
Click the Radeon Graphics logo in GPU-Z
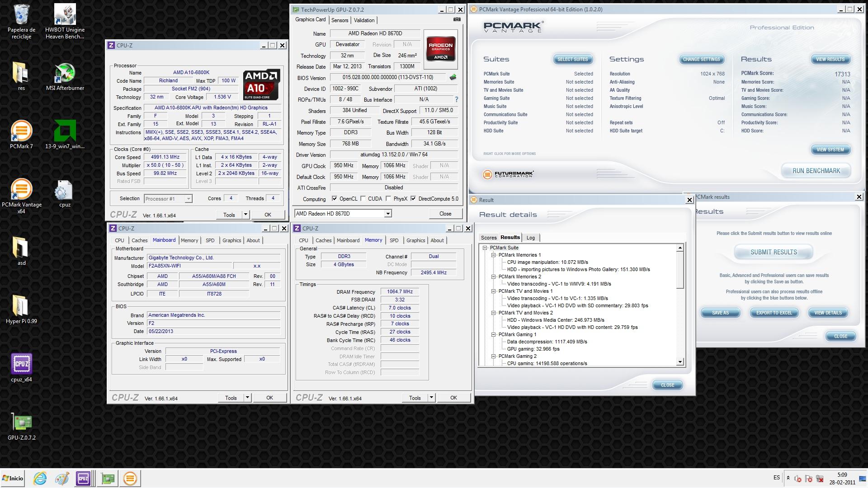point(441,49)
